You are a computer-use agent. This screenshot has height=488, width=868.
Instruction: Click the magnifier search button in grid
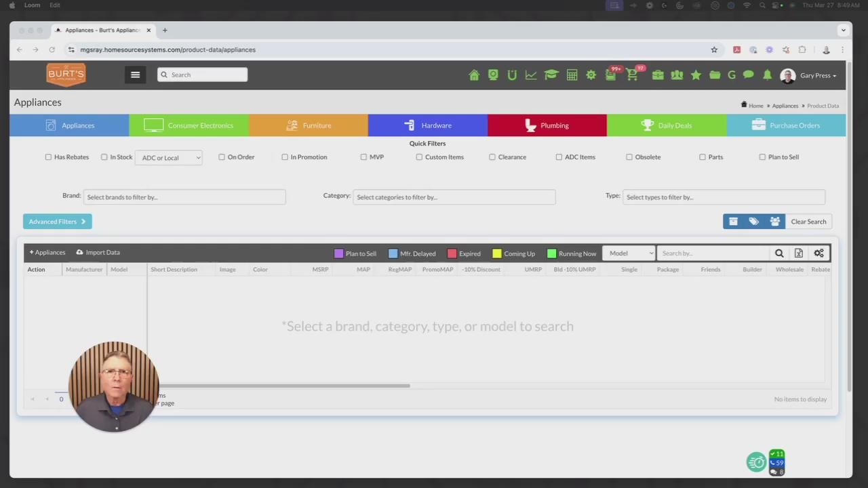pyautogui.click(x=779, y=253)
